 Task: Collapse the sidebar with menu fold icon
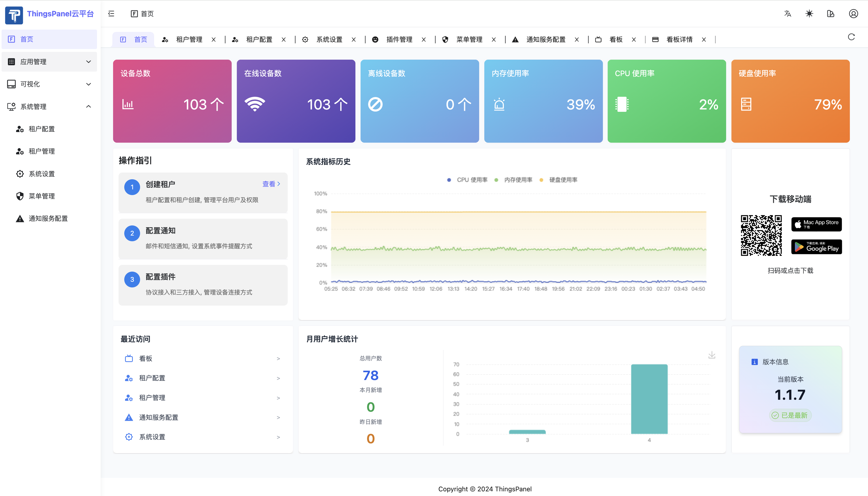111,14
